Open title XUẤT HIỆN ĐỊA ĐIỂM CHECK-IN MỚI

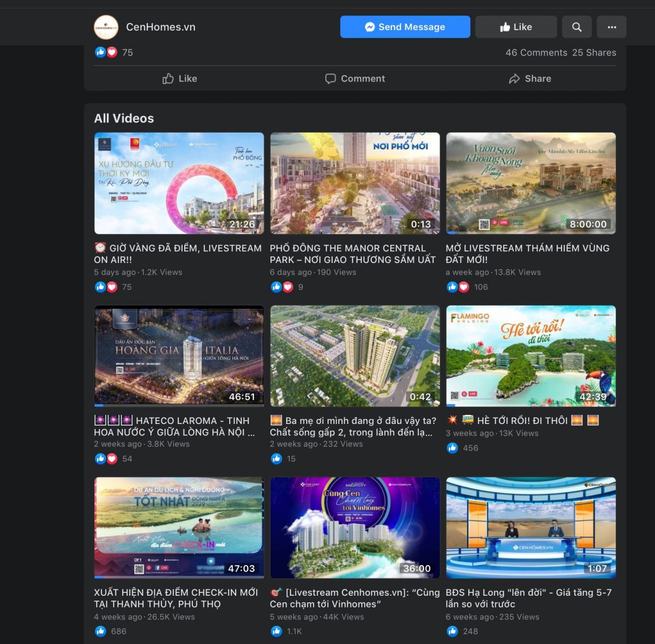tap(176, 598)
